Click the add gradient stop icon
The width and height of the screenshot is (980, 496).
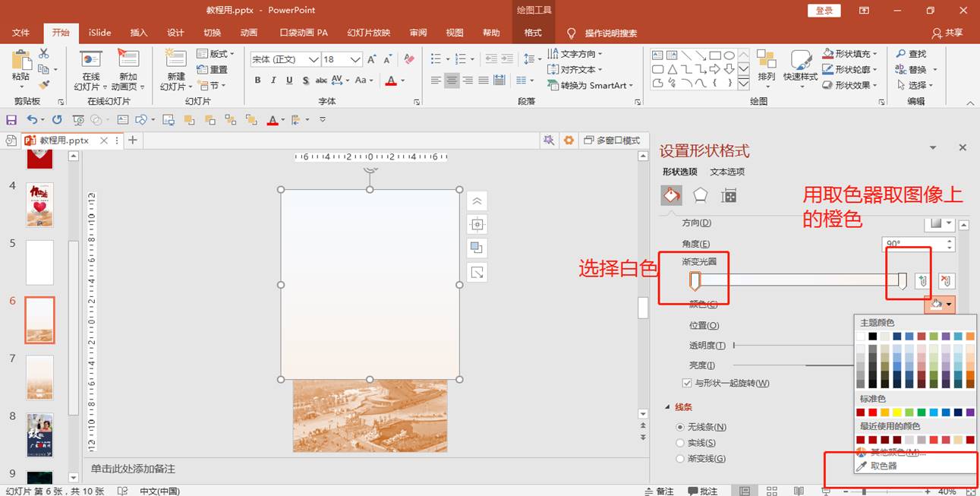(x=922, y=281)
